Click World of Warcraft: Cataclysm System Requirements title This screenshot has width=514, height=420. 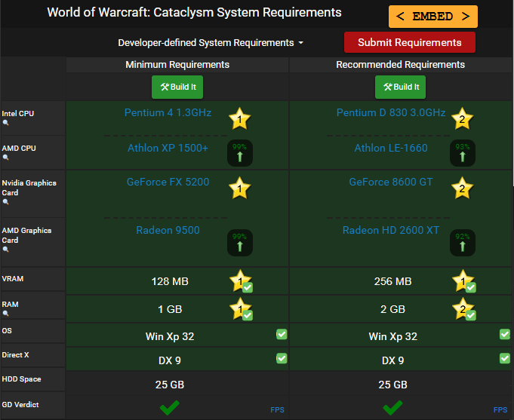click(195, 13)
